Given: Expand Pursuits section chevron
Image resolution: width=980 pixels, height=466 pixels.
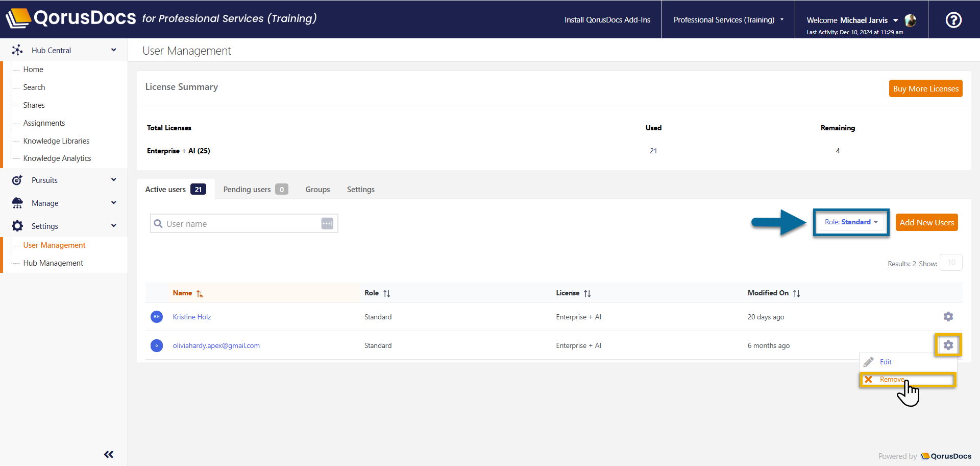Looking at the screenshot, I should (x=113, y=179).
